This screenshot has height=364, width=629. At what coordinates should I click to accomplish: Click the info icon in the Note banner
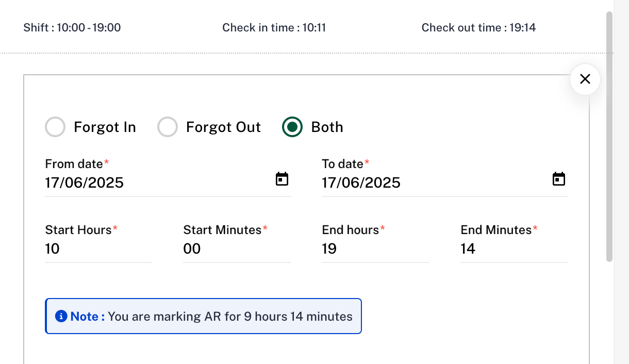pyautogui.click(x=61, y=316)
